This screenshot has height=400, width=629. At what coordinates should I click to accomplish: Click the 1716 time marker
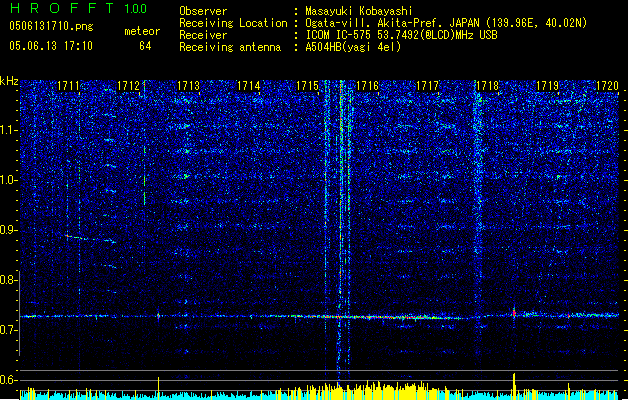(367, 86)
